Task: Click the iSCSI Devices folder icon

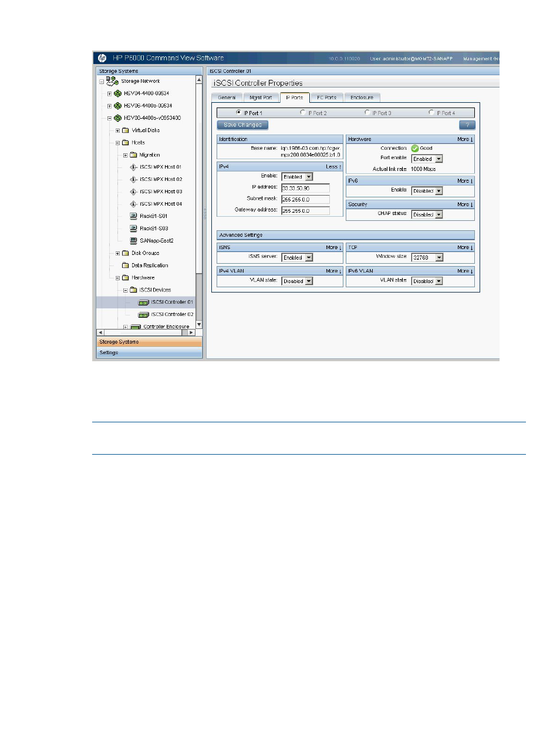Action: (133, 290)
